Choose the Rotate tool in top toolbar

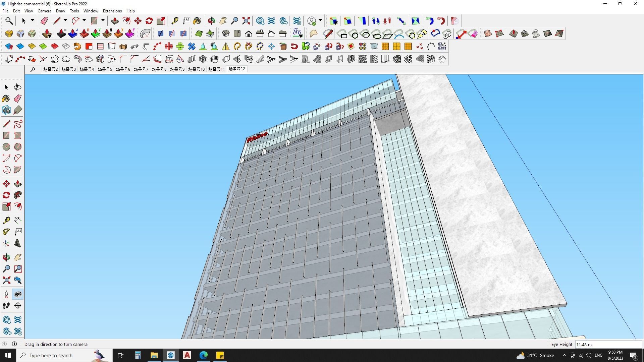[149, 21]
